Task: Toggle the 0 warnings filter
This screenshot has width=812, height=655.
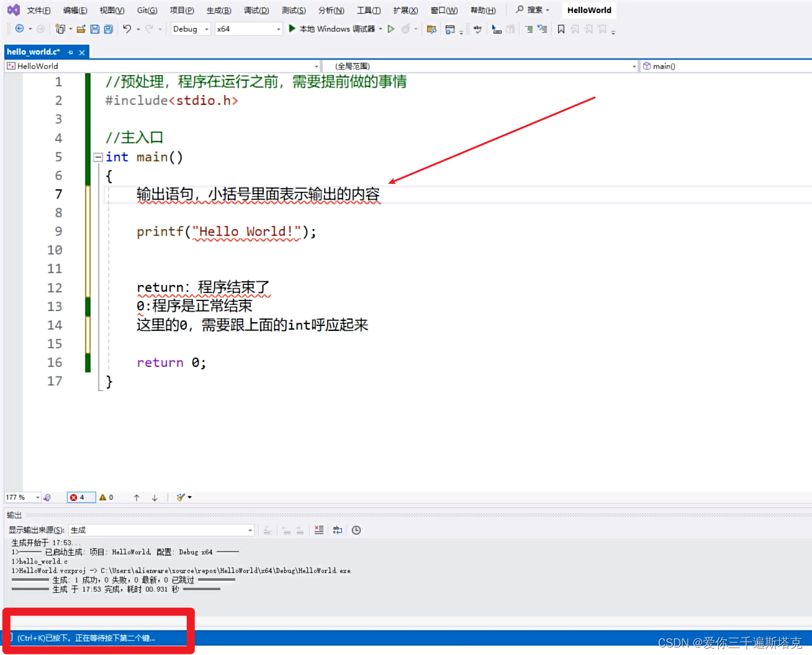Action: tap(107, 497)
